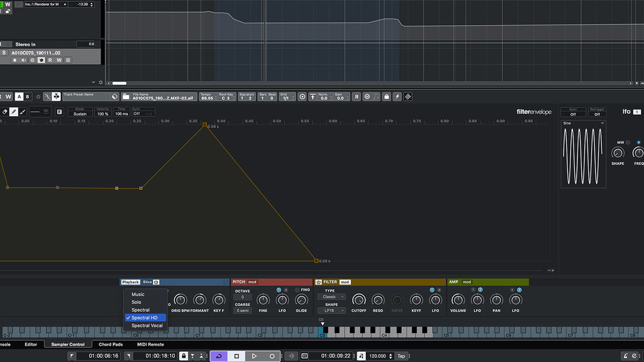
Task: Click the envelope peak node at 0.38 s
Action: [204, 124]
